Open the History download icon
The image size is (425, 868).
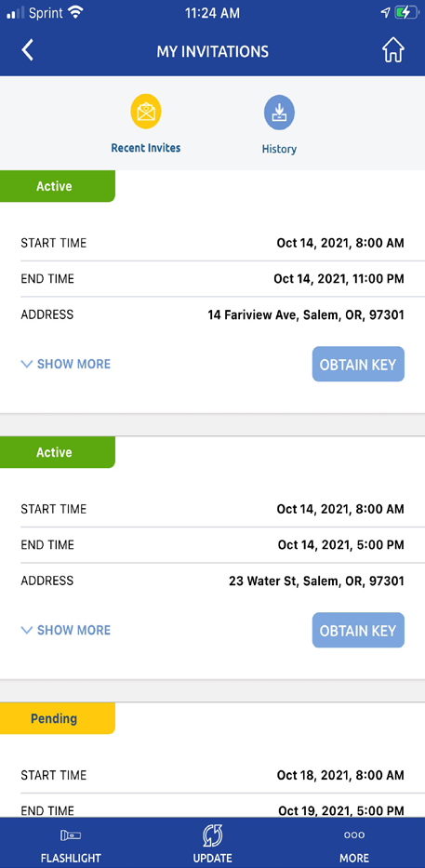pyautogui.click(x=279, y=113)
